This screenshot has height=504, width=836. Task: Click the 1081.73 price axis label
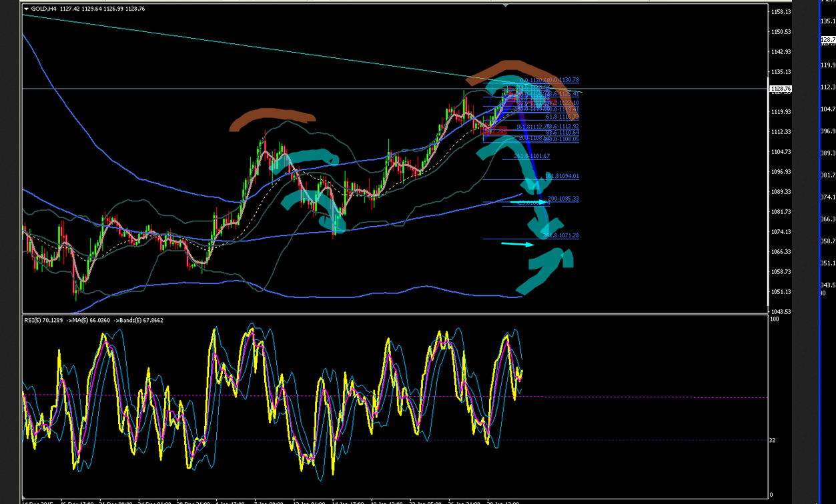[781, 212]
